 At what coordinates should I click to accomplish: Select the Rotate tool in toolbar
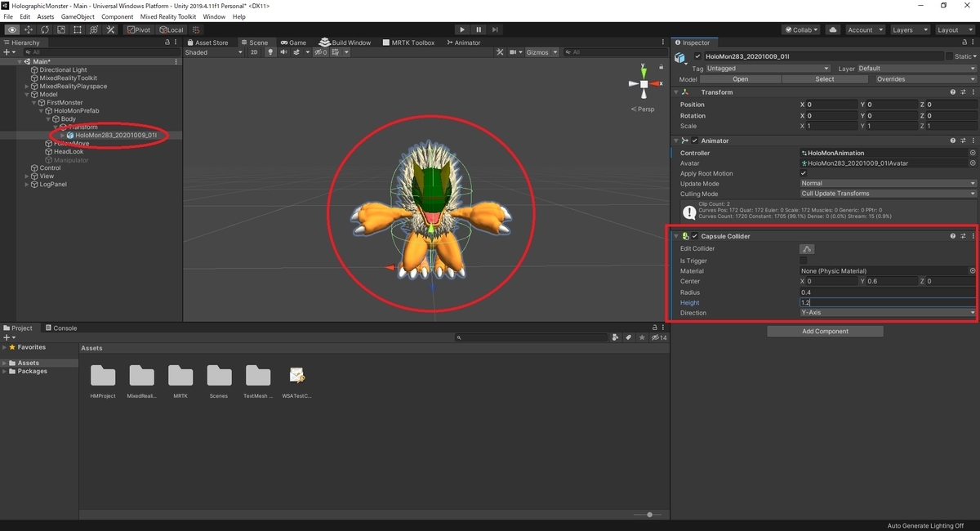45,29
